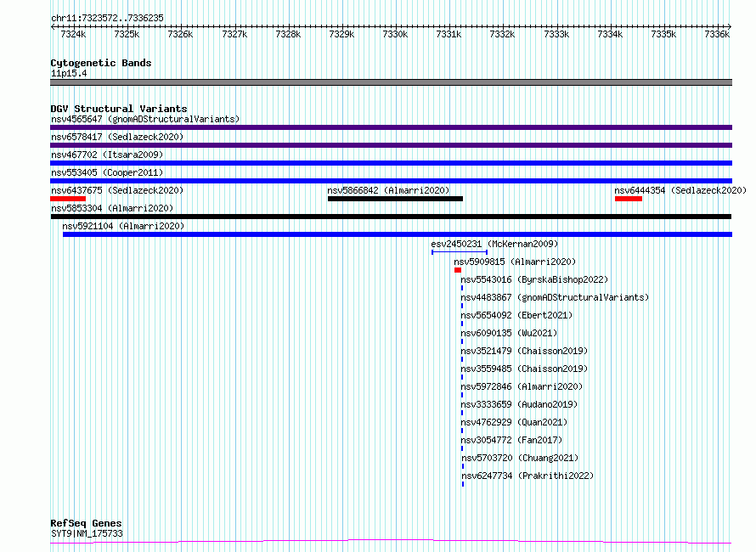Click nsv3333659 (Audano2019) variant
Image resolution: width=756 pixels, height=552 pixels.
pyautogui.click(x=519, y=404)
